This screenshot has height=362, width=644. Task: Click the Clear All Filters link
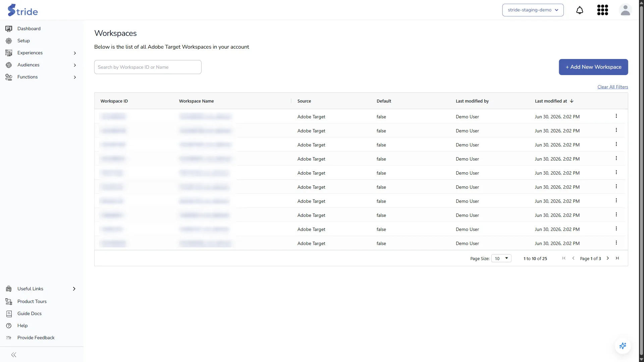click(612, 87)
